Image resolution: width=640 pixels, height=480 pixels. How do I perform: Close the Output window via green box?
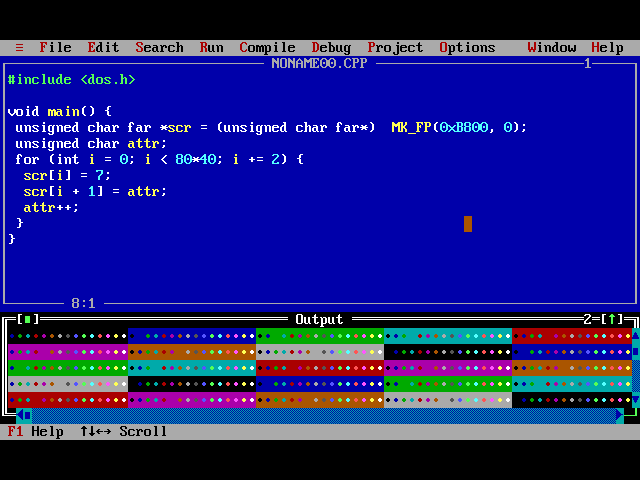27,319
